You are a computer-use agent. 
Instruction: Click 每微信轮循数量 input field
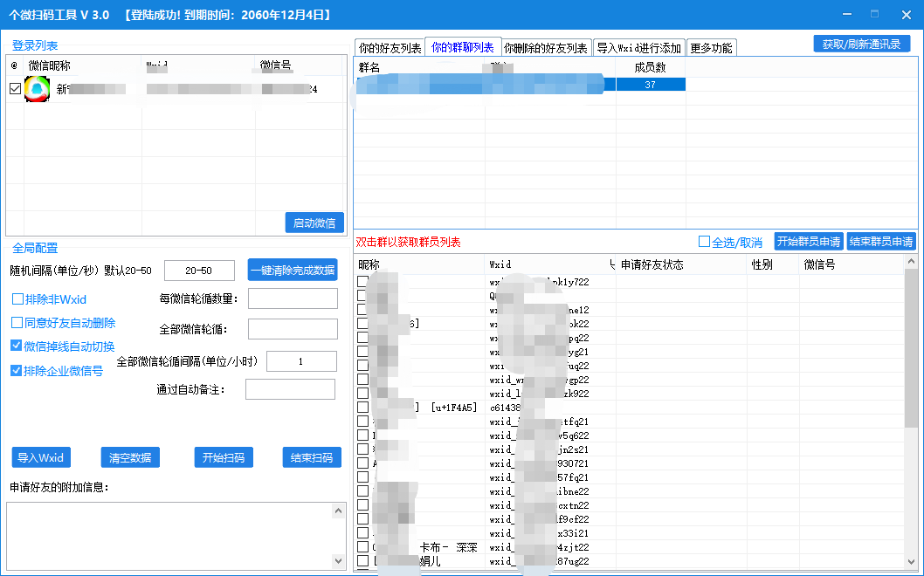[293, 298]
